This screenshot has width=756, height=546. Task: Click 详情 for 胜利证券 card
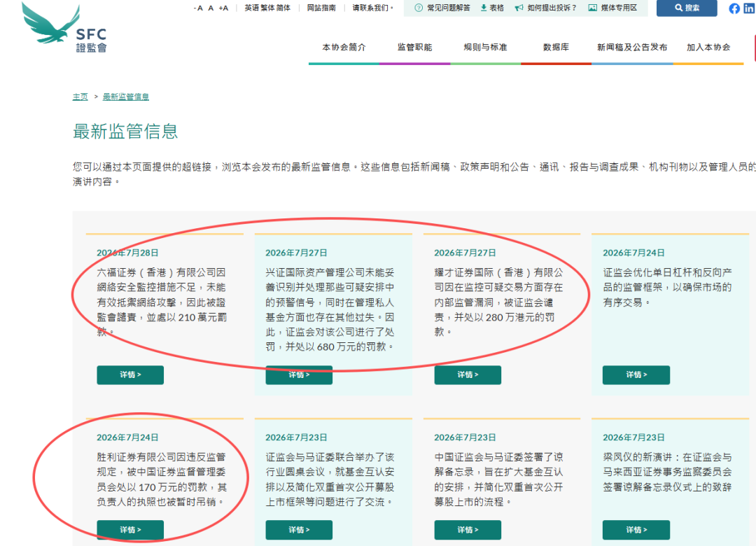(130, 530)
